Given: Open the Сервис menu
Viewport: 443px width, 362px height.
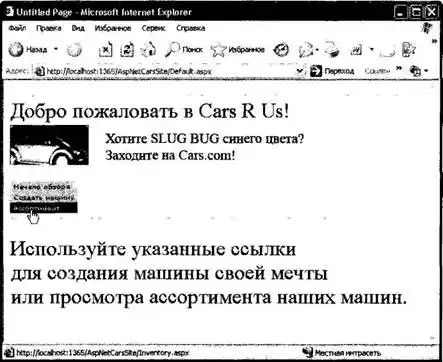Looking at the screenshot, I should click(153, 28).
